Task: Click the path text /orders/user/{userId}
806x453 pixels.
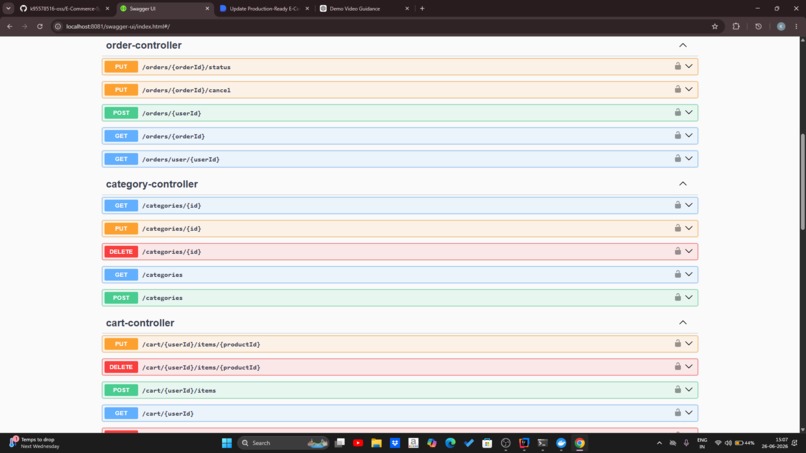Action: click(x=180, y=159)
